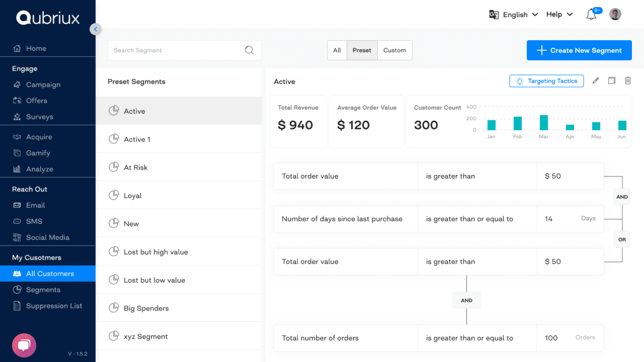Expand the Help dropdown menu
This screenshot has width=644, height=362.
pos(559,14)
